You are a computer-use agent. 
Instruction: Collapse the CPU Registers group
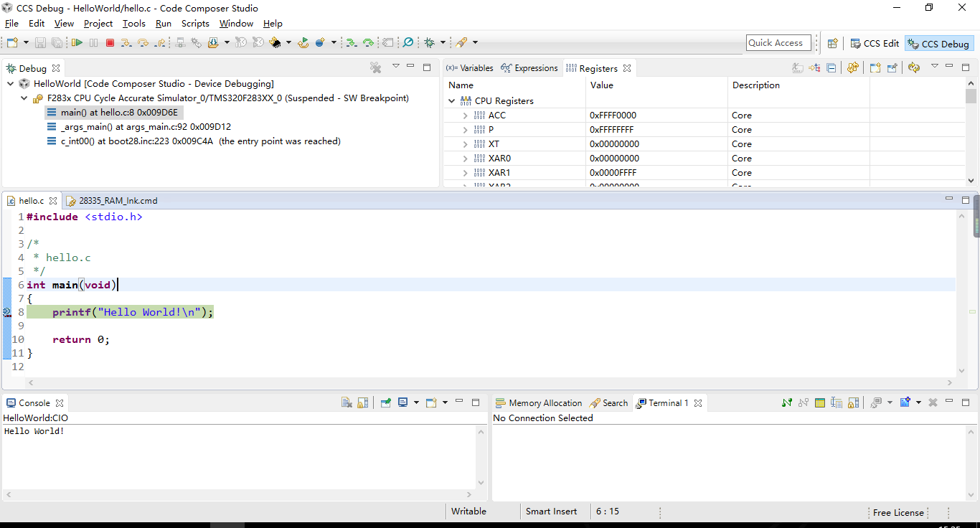pyautogui.click(x=451, y=101)
